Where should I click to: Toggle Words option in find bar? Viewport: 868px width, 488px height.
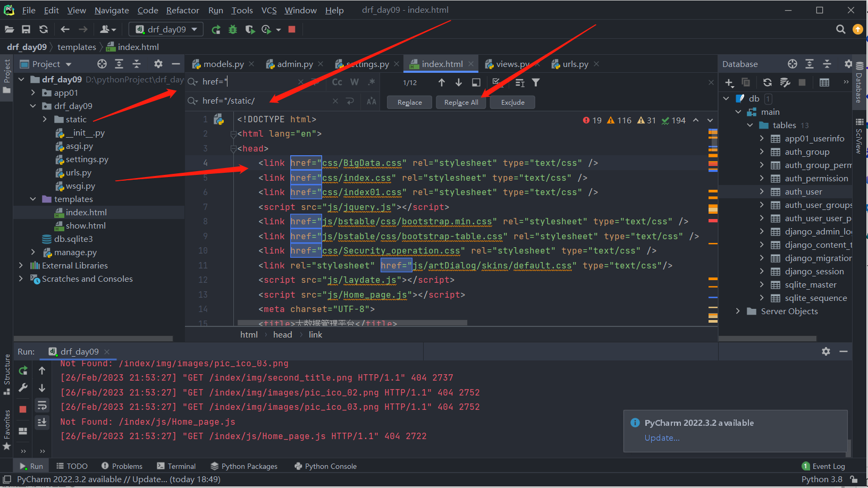click(355, 82)
